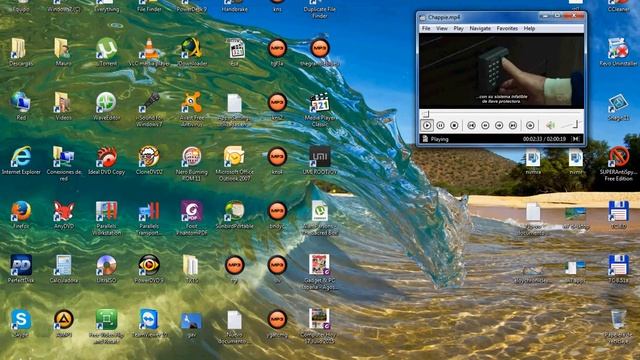640x360 pixels.
Task: Open the View menu in the player
Action: pos(442,28)
